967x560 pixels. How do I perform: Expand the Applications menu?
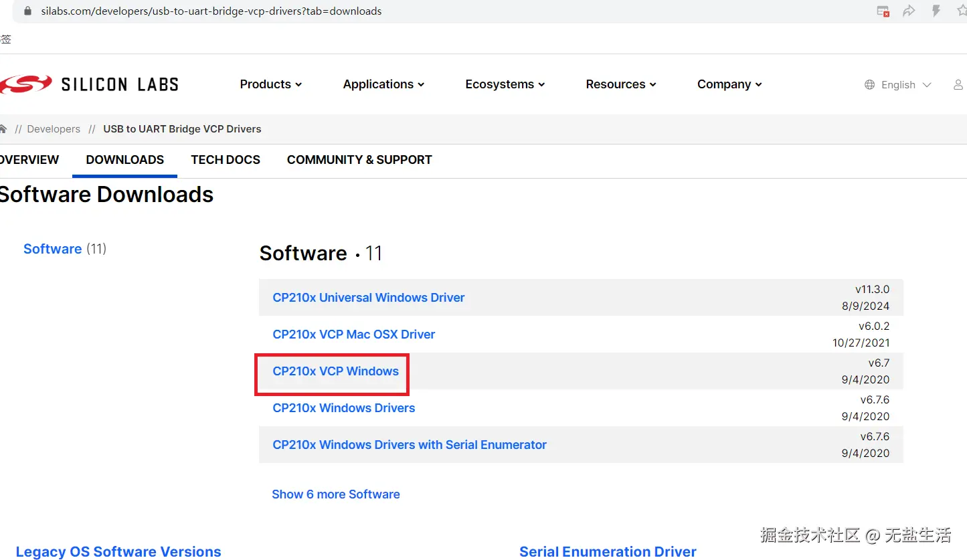[383, 84]
